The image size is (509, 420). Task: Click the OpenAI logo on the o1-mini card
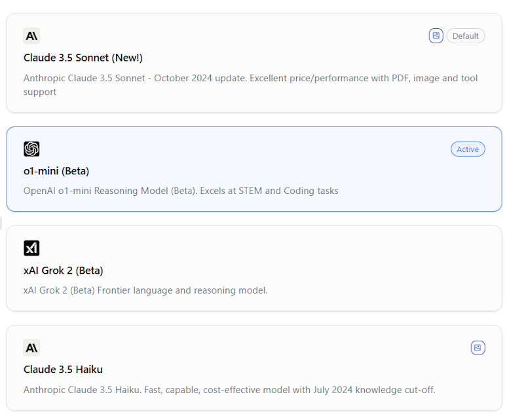click(31, 149)
